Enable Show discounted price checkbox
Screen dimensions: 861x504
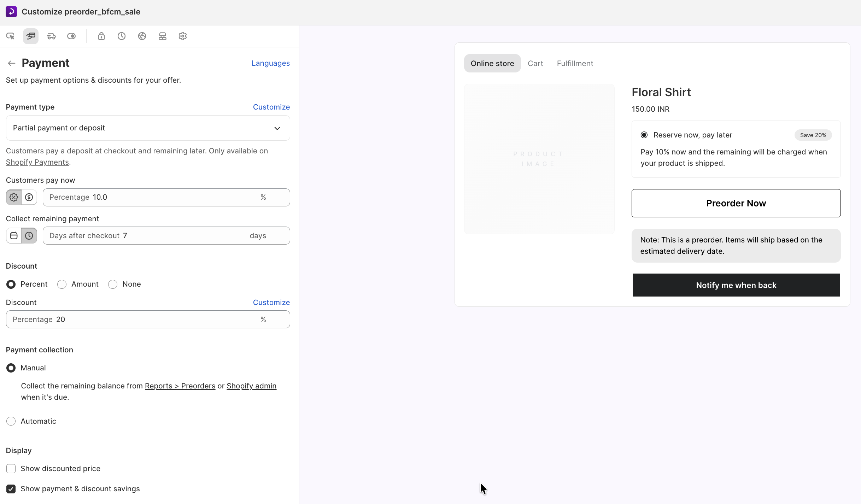click(11, 469)
